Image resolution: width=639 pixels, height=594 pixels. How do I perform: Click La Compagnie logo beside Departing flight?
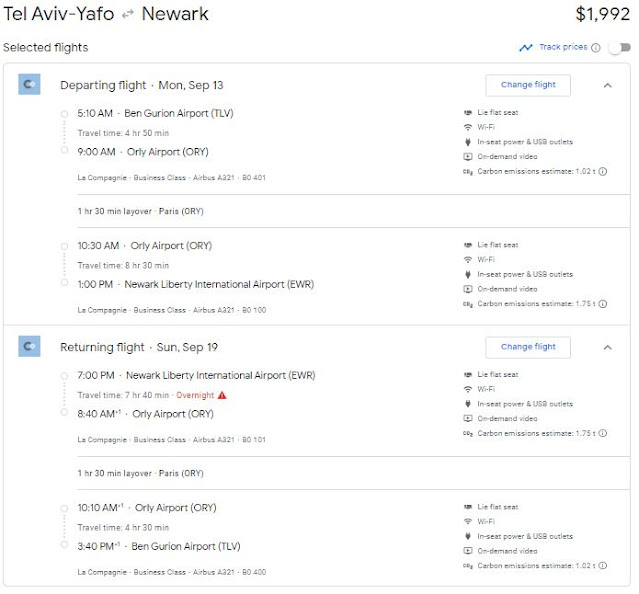[29, 85]
